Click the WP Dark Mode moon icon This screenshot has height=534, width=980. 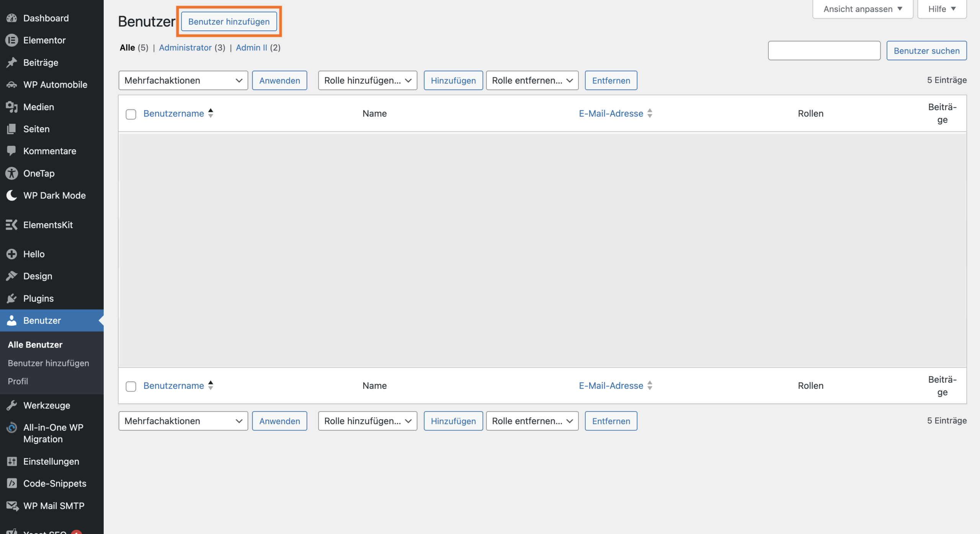tap(12, 195)
